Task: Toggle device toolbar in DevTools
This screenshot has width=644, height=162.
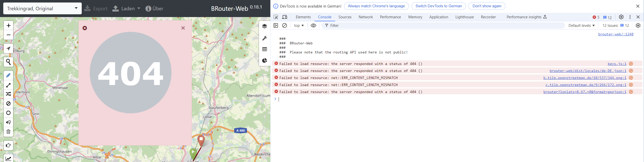Action: click(285, 17)
